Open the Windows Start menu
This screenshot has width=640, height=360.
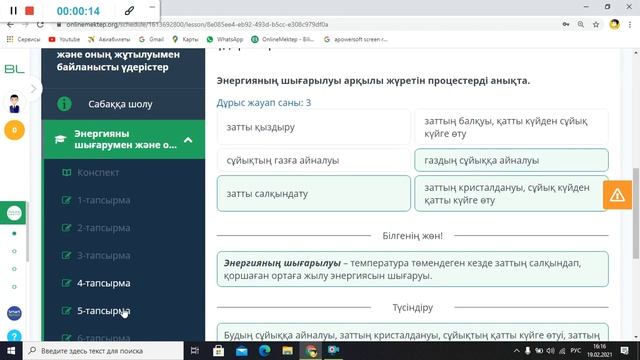(x=11, y=351)
